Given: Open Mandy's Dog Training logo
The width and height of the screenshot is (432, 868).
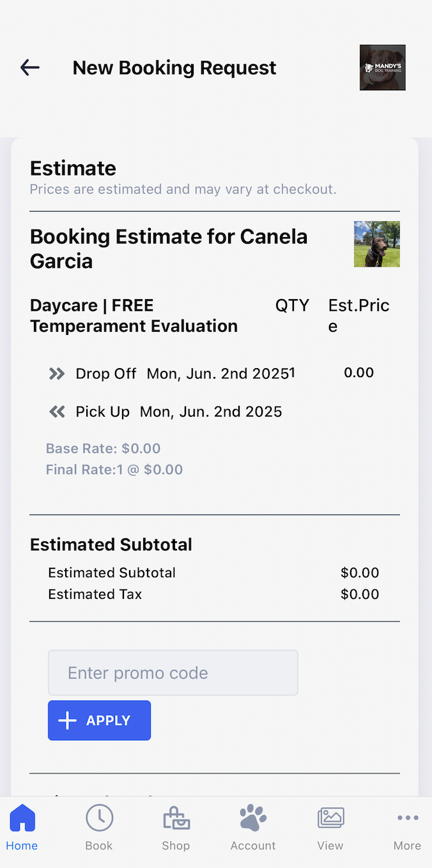Looking at the screenshot, I should 382,67.
